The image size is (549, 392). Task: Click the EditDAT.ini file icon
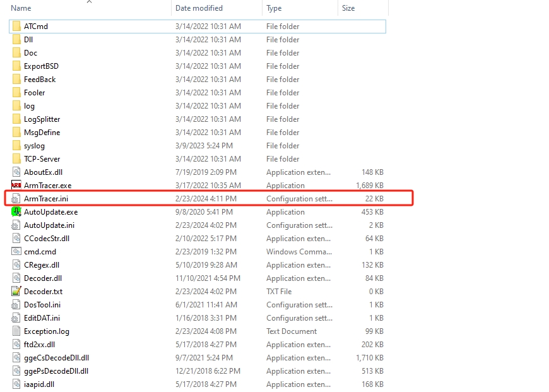[x=15, y=318]
